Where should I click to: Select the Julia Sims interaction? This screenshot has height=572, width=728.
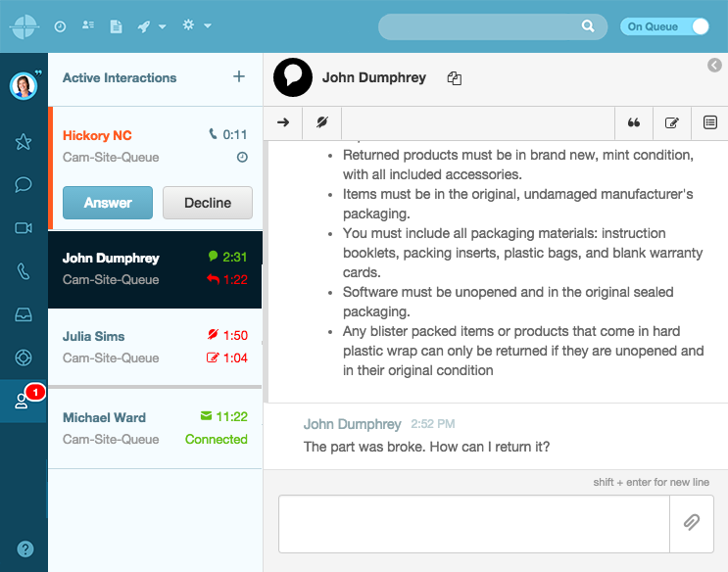point(155,347)
